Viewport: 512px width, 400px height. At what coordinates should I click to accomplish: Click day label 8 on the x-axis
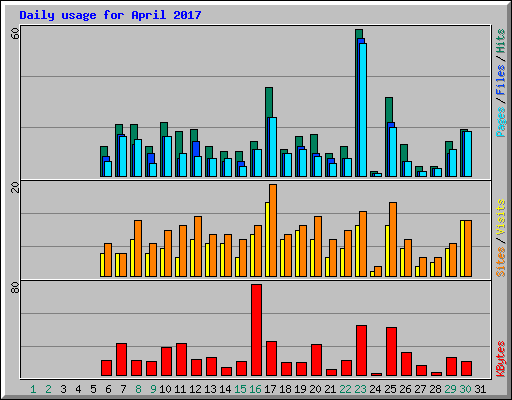click(138, 389)
